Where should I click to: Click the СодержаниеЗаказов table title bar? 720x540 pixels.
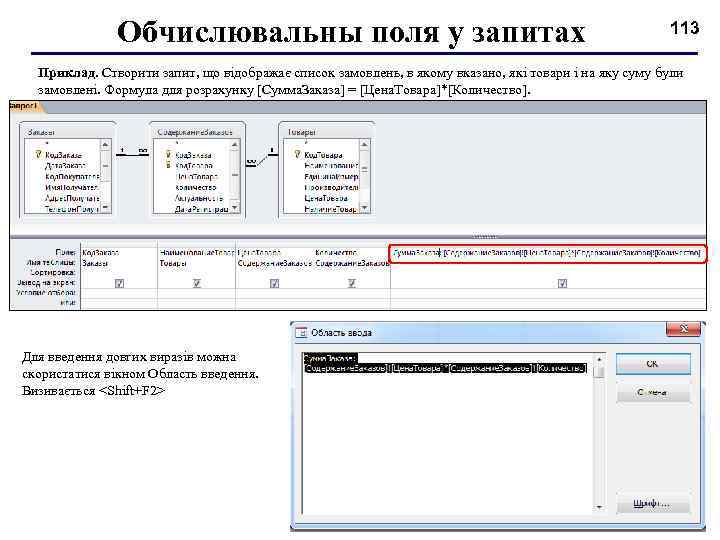point(198,132)
